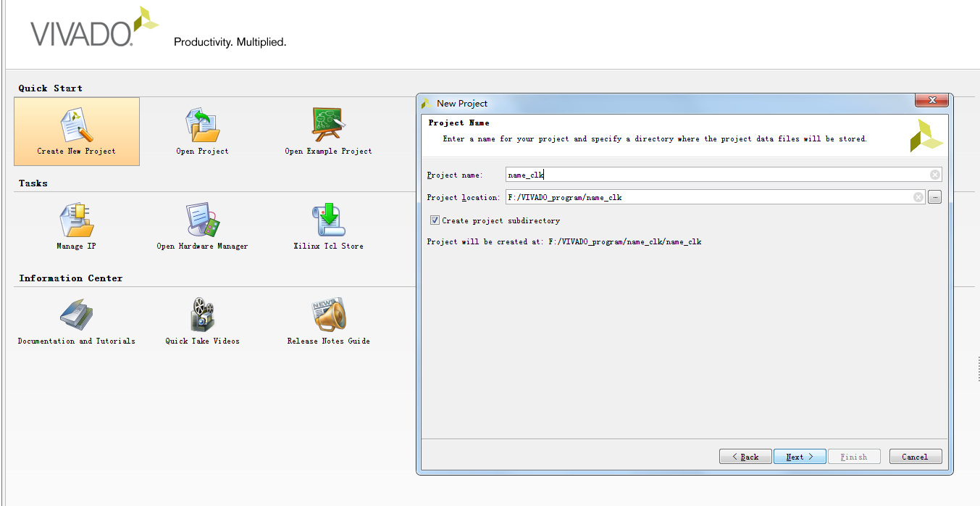
Task: Click the Information Center section heading
Action: (x=71, y=278)
